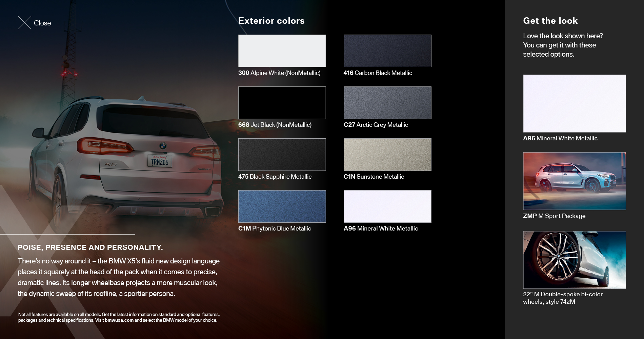The width and height of the screenshot is (644, 339).
Task: Click the X5 rear view car image
Action: 127,159
